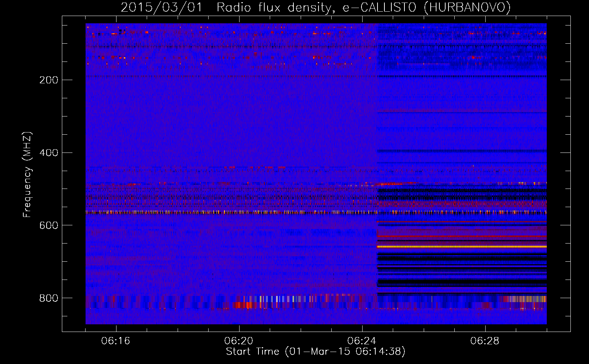The image size is (589, 364).
Task: Click the 06:16 time tick label
Action: click(x=116, y=341)
